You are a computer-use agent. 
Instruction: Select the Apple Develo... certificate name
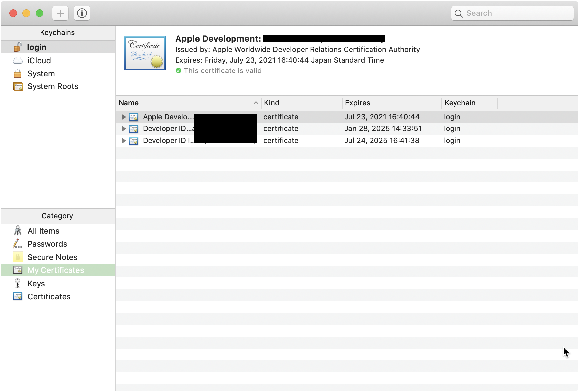coord(168,117)
